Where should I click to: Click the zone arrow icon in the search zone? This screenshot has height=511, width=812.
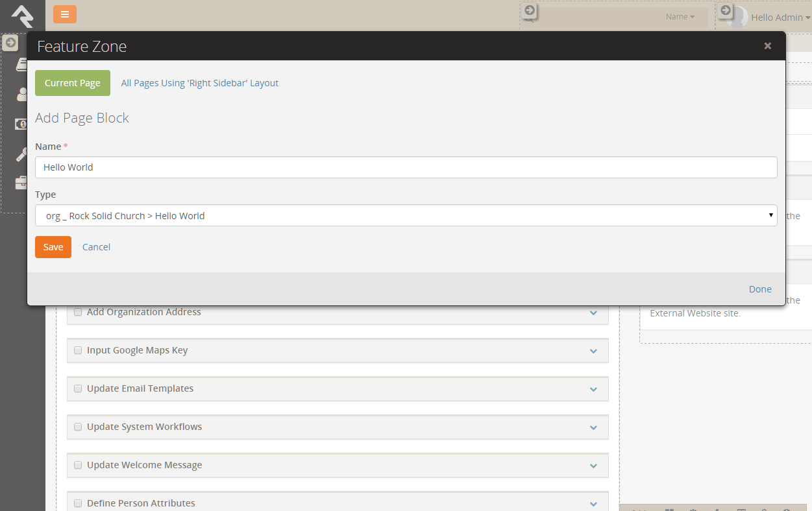tap(530, 10)
